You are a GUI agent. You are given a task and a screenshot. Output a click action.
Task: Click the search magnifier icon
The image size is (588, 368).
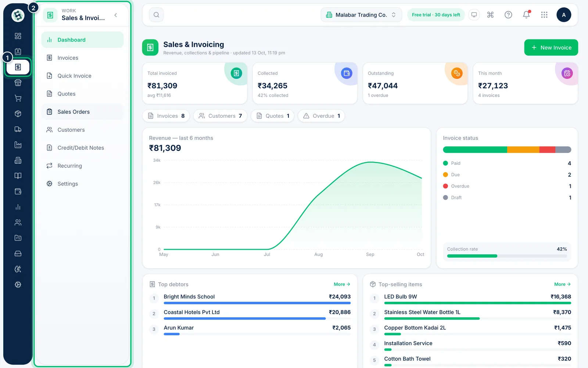[156, 15]
